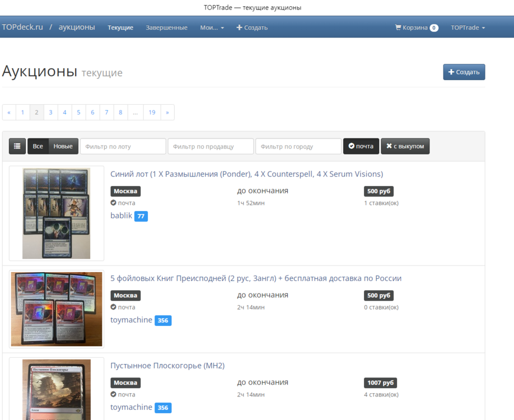Click bablik's rating badge 77
The height and width of the screenshot is (420, 514).
click(141, 216)
